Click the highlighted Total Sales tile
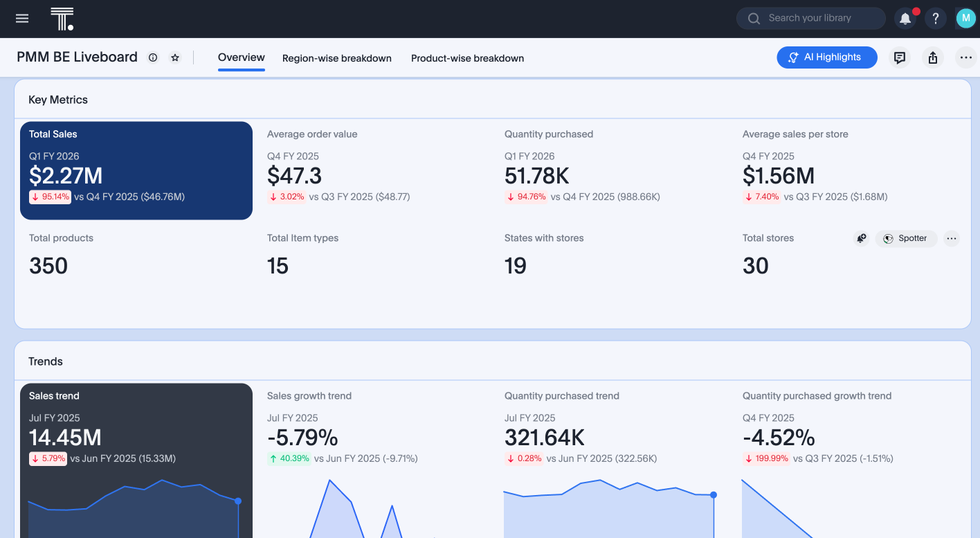The image size is (980, 538). click(x=136, y=170)
